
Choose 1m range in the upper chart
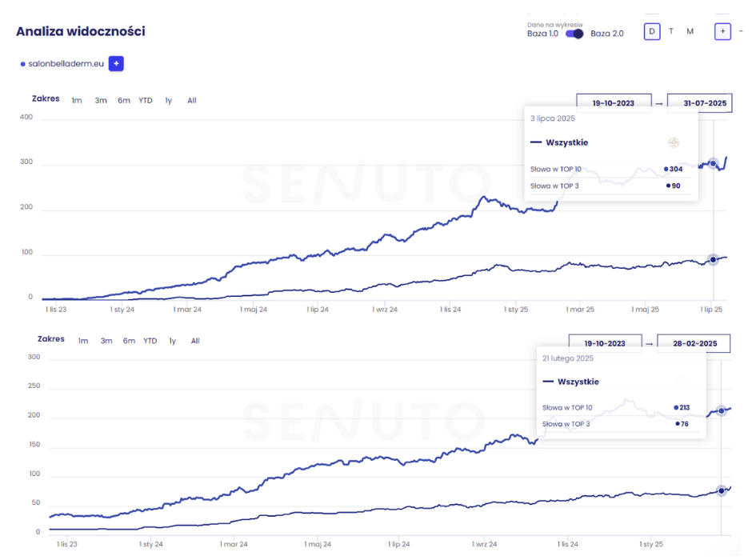(77, 101)
